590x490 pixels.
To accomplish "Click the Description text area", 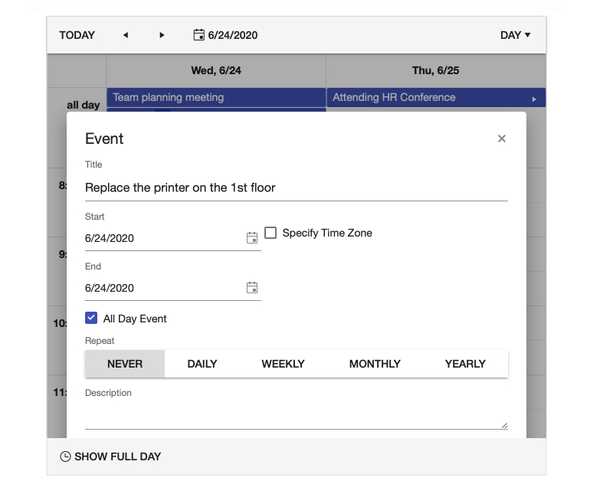I will (x=296, y=414).
